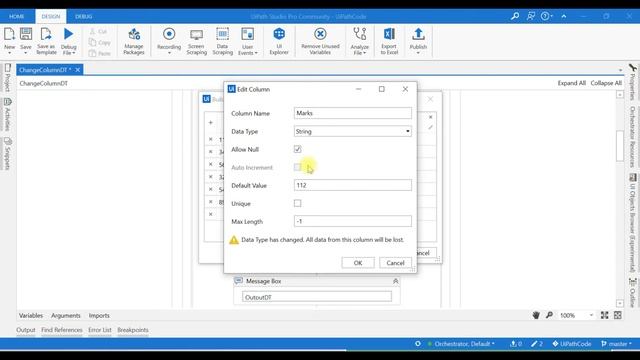640x360 pixels.
Task: Click the Copy command
Action: [x=100, y=42]
